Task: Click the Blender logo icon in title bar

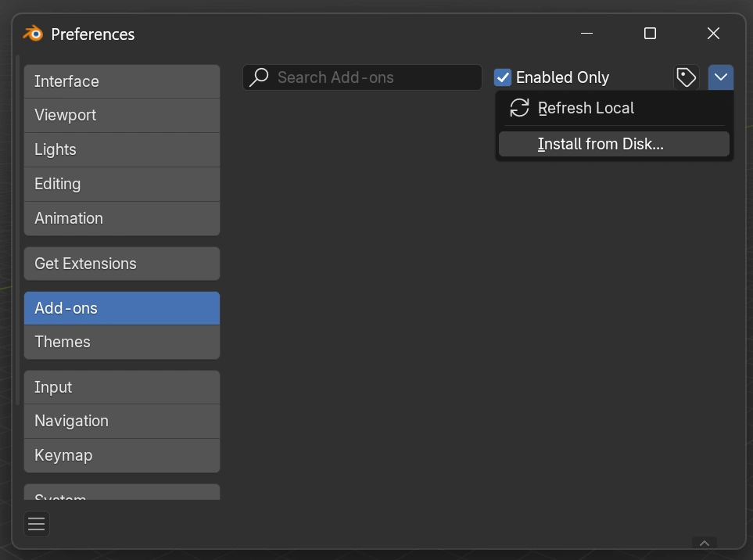Action: point(33,34)
